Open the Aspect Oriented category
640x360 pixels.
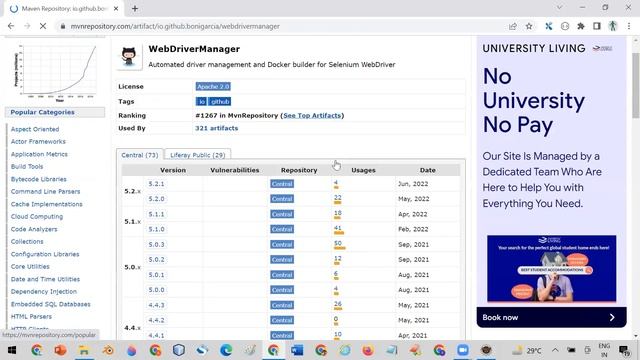point(35,129)
